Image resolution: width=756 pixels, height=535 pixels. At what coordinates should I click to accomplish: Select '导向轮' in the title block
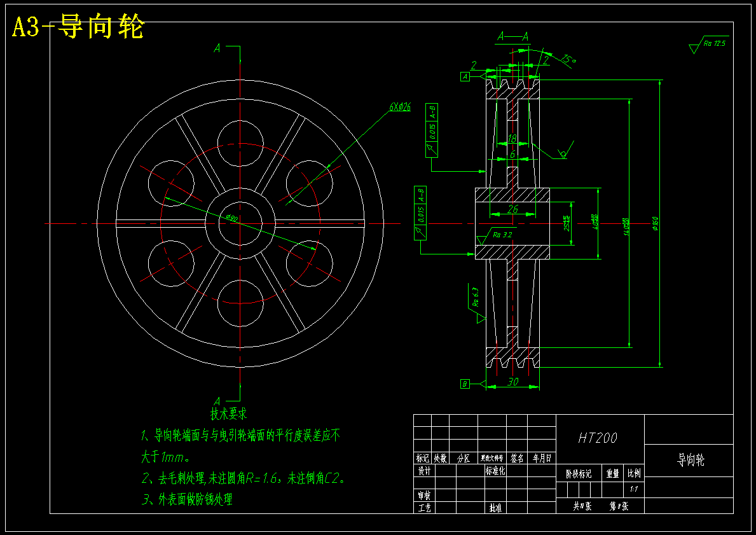691,460
